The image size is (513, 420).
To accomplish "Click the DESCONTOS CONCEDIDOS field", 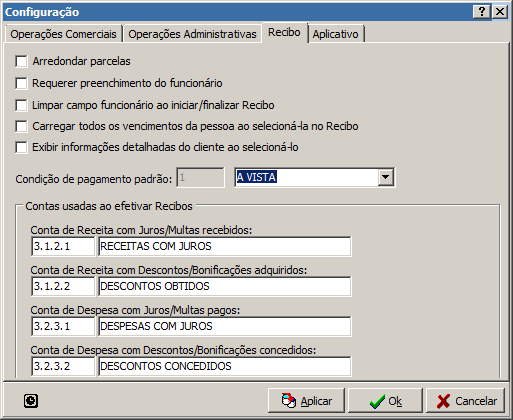I will click(x=225, y=366).
